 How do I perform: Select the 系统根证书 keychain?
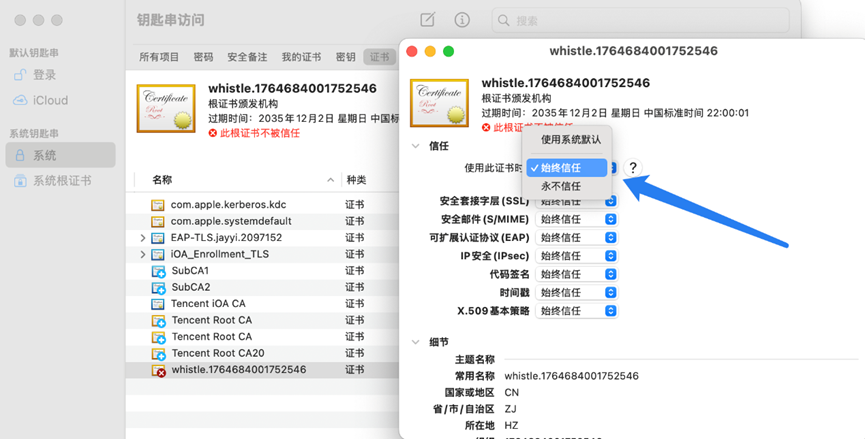61,181
